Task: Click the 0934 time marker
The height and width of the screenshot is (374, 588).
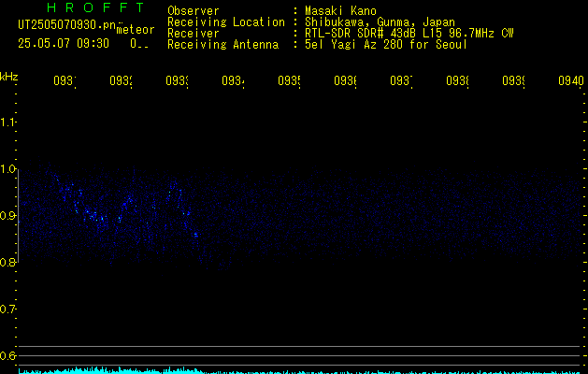Action: pos(233,80)
